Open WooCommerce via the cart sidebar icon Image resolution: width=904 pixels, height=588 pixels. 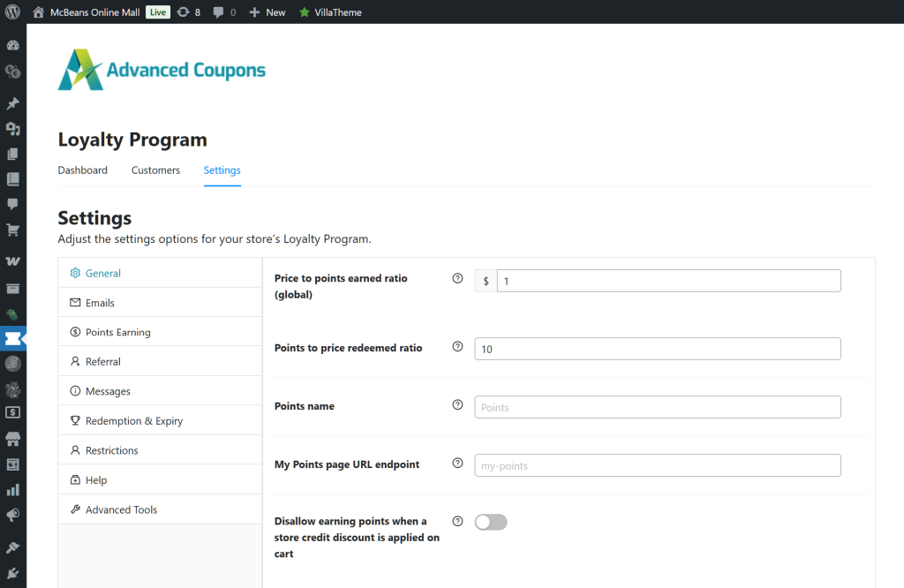coord(13,230)
